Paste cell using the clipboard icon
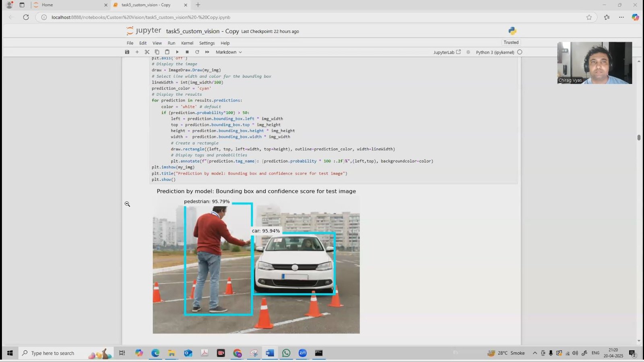The image size is (644, 362). click(167, 52)
